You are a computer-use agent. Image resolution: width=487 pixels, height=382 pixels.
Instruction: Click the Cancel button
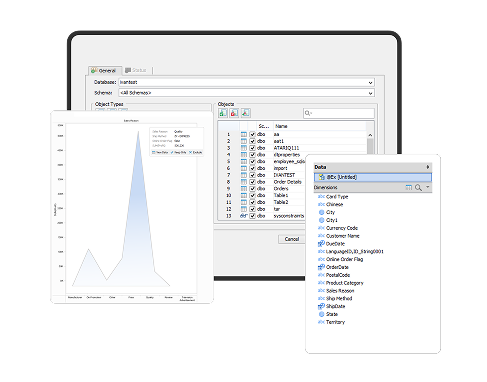click(292, 239)
